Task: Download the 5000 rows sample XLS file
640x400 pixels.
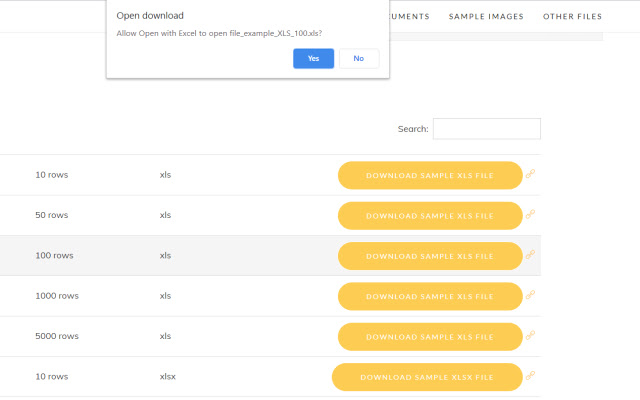Action: [430, 336]
